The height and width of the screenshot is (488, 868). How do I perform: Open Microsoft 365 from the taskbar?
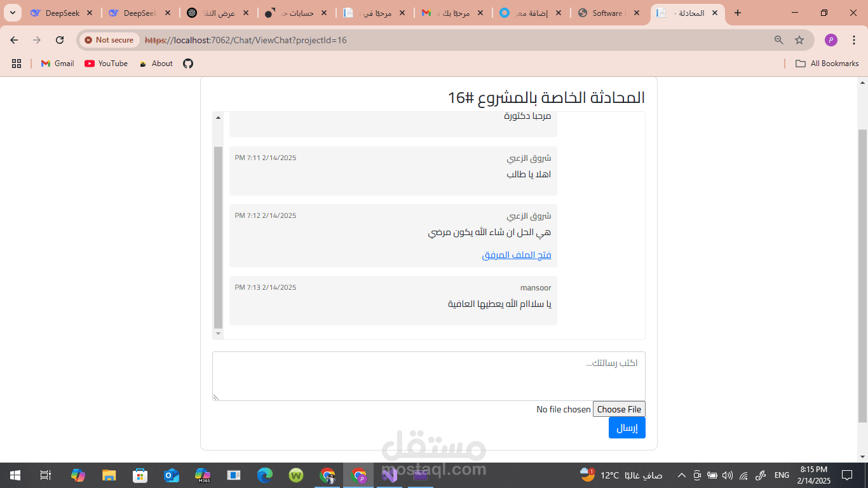pos(203,475)
